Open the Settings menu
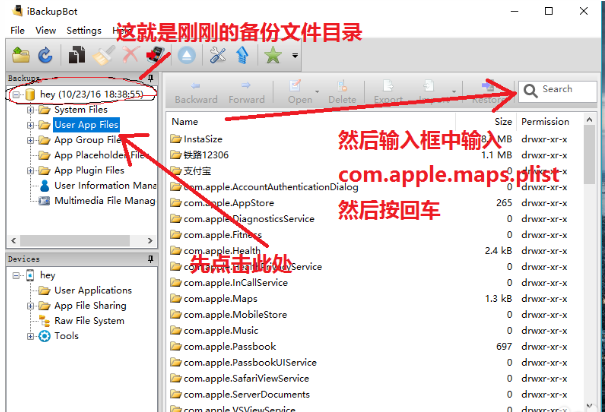605x412 pixels. point(84,30)
